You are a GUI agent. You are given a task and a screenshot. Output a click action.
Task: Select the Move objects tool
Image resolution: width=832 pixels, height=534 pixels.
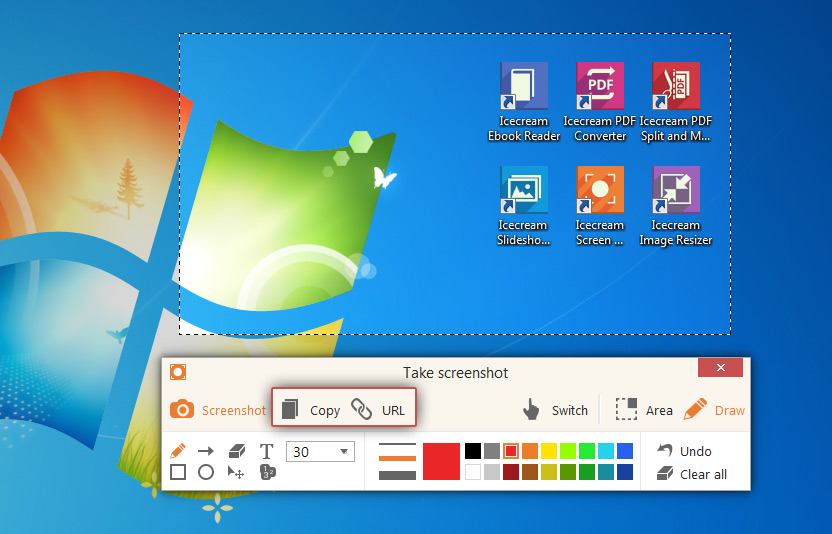[236, 472]
